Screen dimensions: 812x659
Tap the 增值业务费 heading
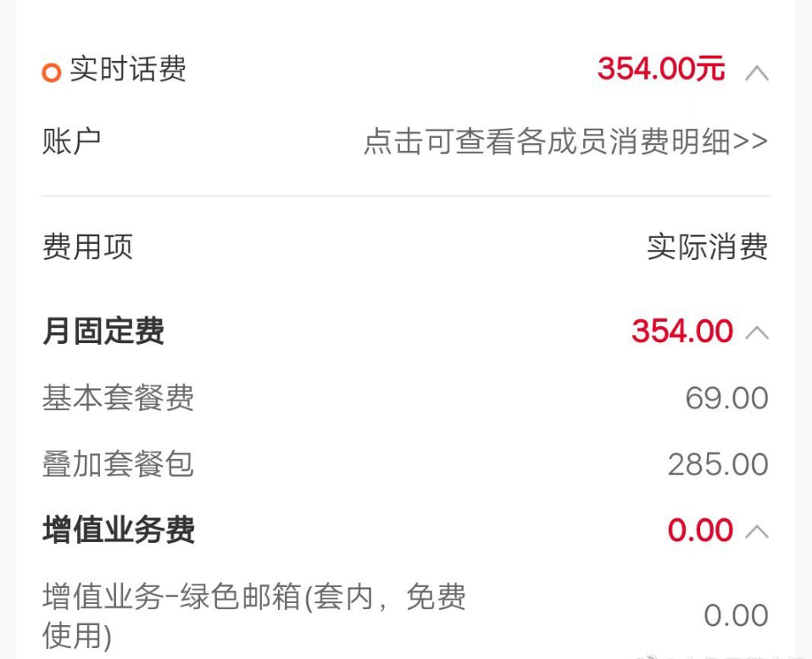(119, 529)
